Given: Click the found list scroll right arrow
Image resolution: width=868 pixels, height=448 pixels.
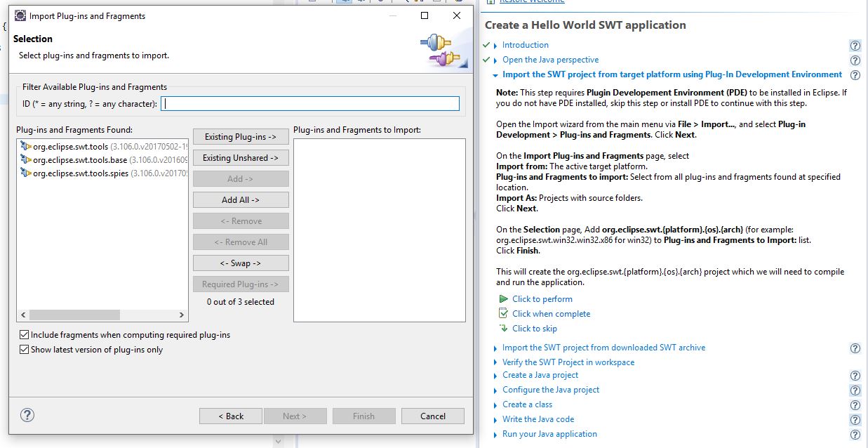Looking at the screenshot, I should coord(182,315).
